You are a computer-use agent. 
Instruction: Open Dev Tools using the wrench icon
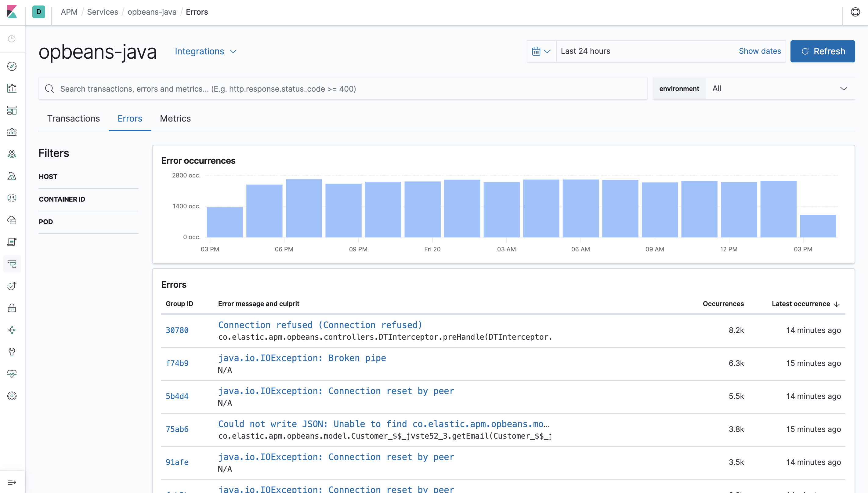tap(12, 352)
